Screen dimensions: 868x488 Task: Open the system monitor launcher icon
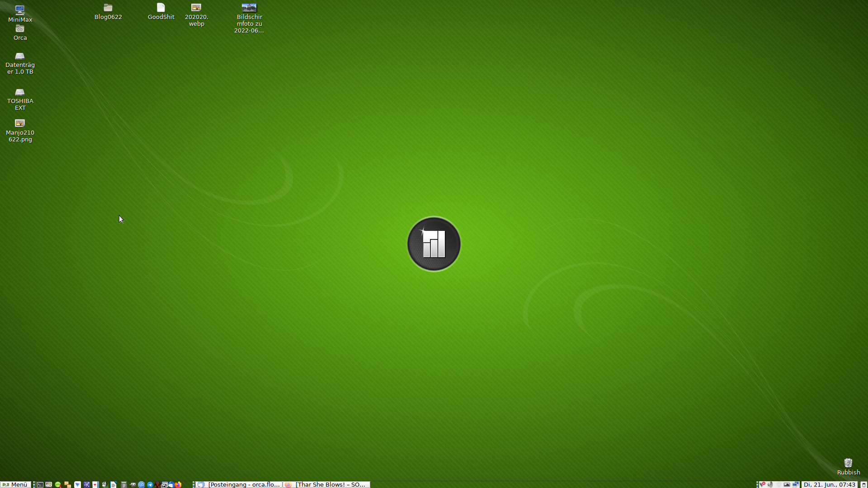point(49,484)
